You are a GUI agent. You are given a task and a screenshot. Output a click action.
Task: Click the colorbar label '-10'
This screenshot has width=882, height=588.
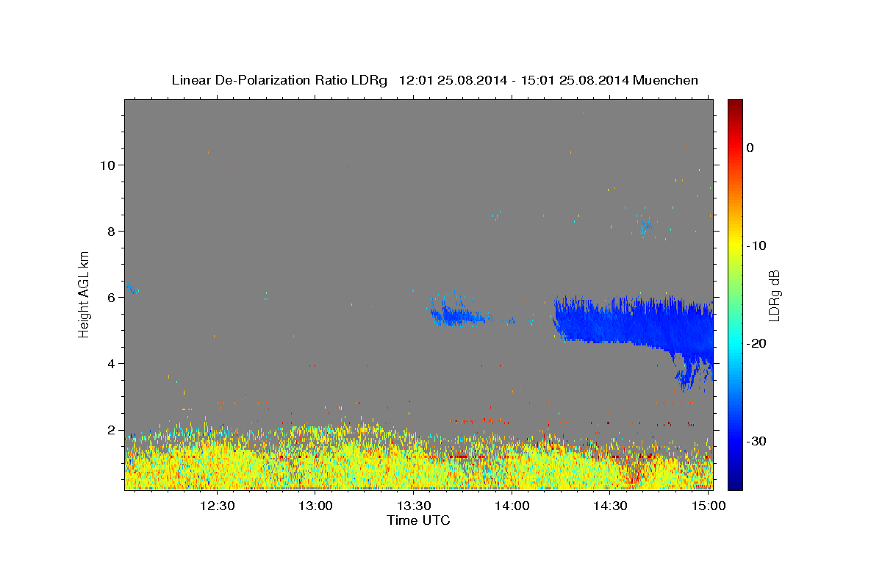pos(757,245)
